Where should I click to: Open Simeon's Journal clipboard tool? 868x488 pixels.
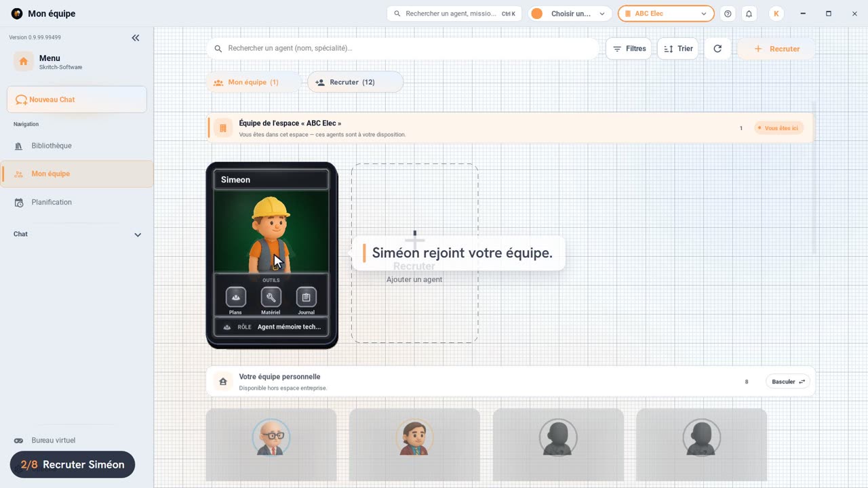coord(306,297)
